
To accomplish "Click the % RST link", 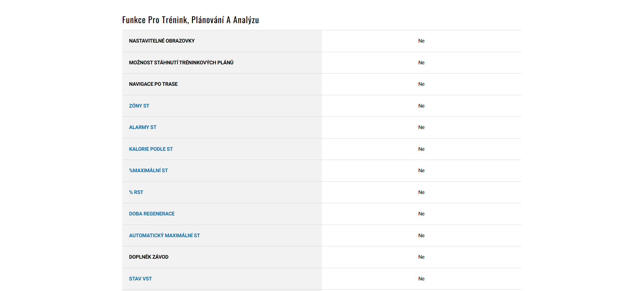I will pyautogui.click(x=136, y=192).
